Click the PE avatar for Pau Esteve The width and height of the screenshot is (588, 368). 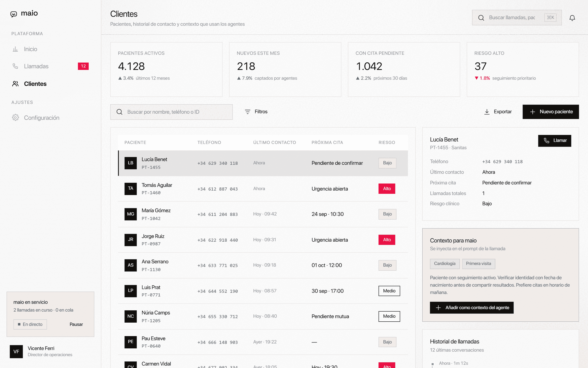(x=131, y=342)
